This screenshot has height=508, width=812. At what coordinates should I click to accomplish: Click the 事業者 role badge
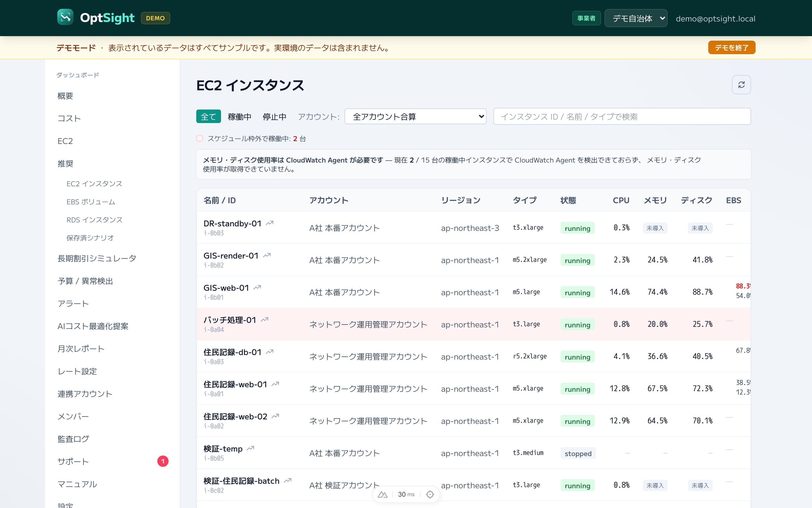pos(586,18)
